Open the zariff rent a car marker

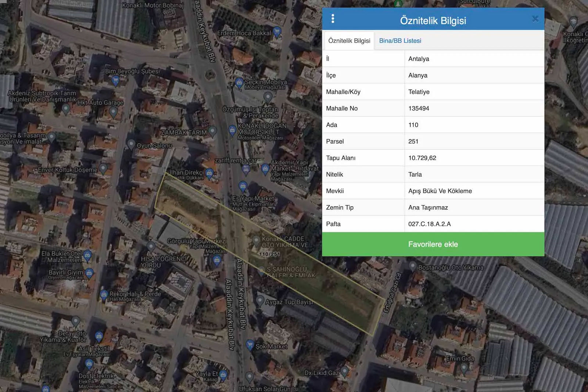pyautogui.click(x=246, y=169)
